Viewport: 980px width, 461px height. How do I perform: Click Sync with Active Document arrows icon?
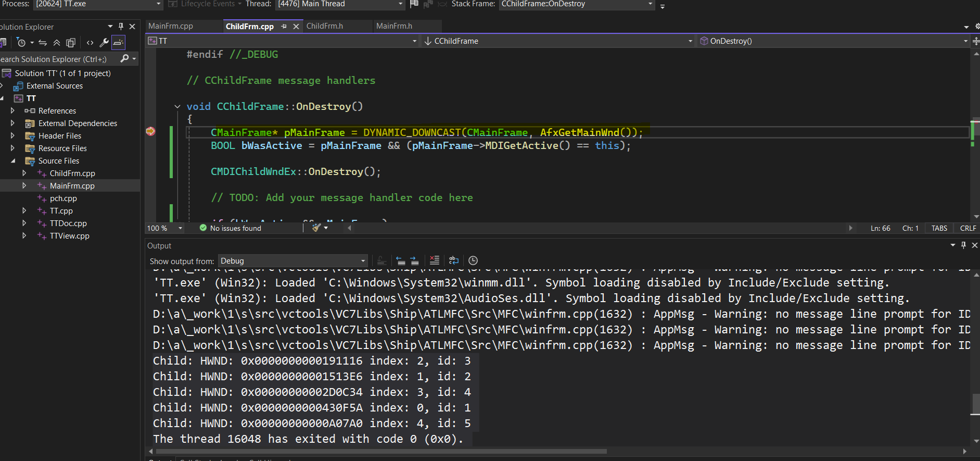tap(43, 43)
